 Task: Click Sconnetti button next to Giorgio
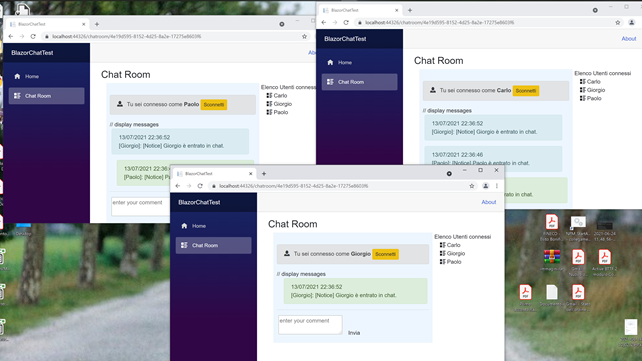385,254
